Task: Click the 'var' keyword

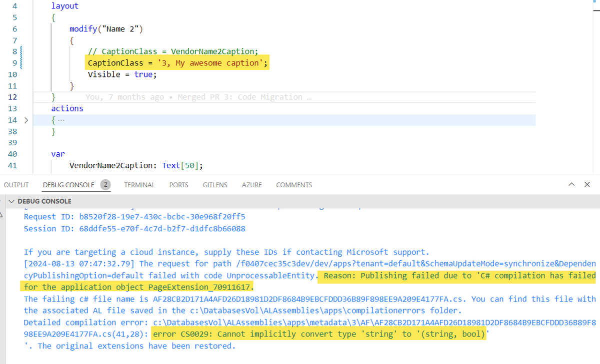Action: pyautogui.click(x=58, y=154)
